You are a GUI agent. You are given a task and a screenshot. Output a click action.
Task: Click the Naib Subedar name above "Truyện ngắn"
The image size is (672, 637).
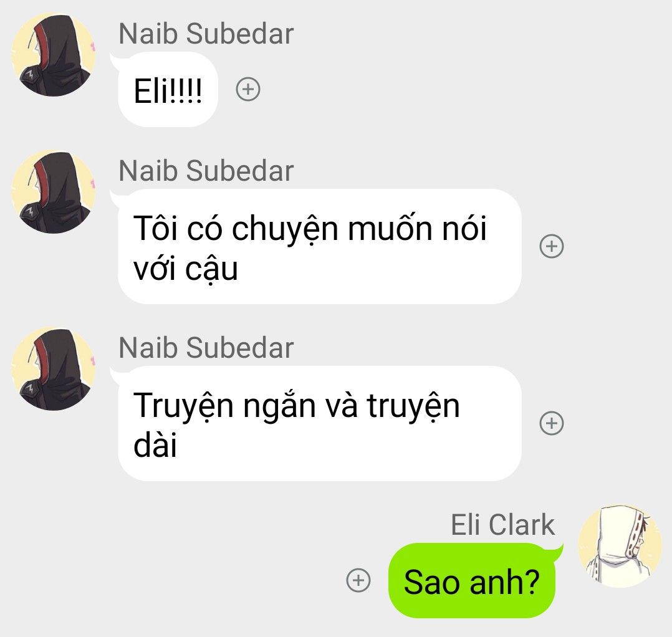click(x=206, y=348)
